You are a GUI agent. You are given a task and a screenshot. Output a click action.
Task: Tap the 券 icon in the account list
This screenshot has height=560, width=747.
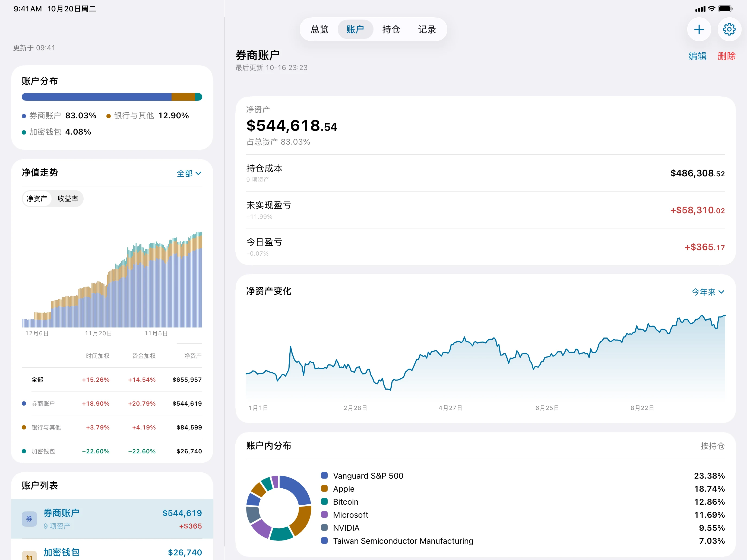click(29, 519)
